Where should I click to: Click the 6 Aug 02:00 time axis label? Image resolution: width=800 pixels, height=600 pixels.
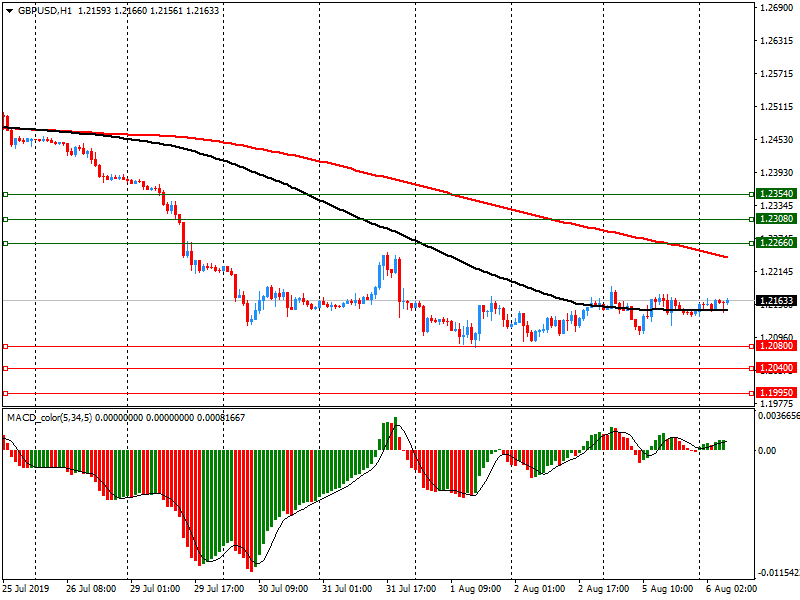coord(732,589)
